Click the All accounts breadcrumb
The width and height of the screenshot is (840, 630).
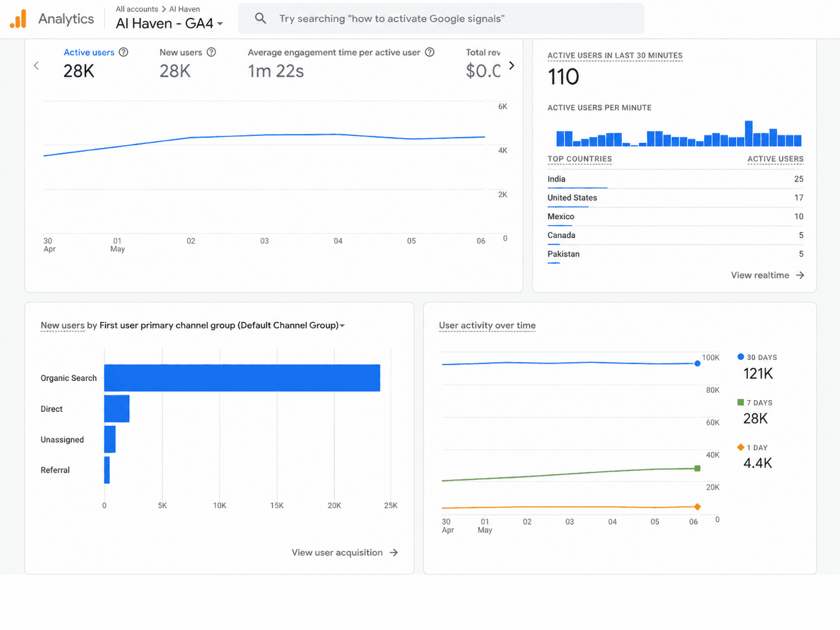137,9
